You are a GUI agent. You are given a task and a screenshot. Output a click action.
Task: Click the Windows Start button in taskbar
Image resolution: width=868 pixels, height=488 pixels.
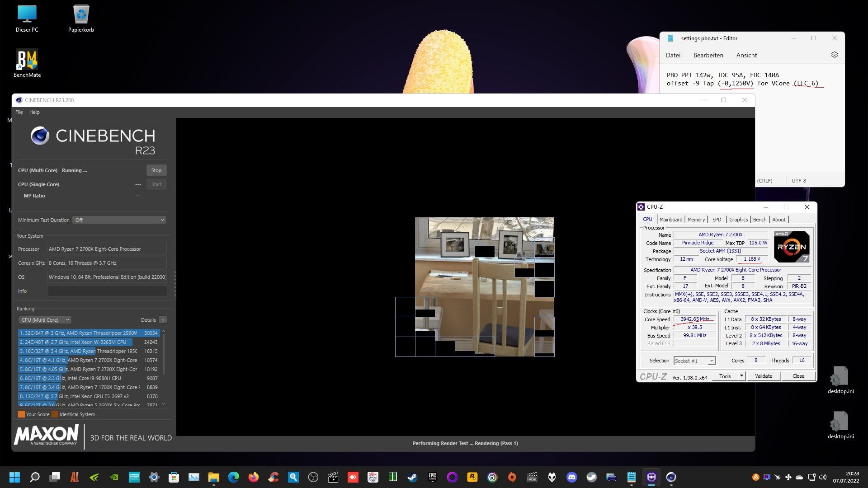[15, 477]
